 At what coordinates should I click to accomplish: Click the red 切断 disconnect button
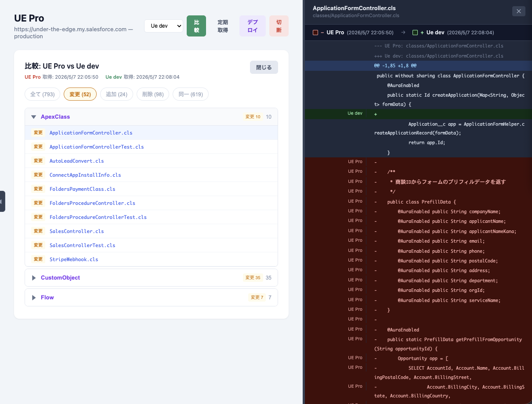pos(279,26)
